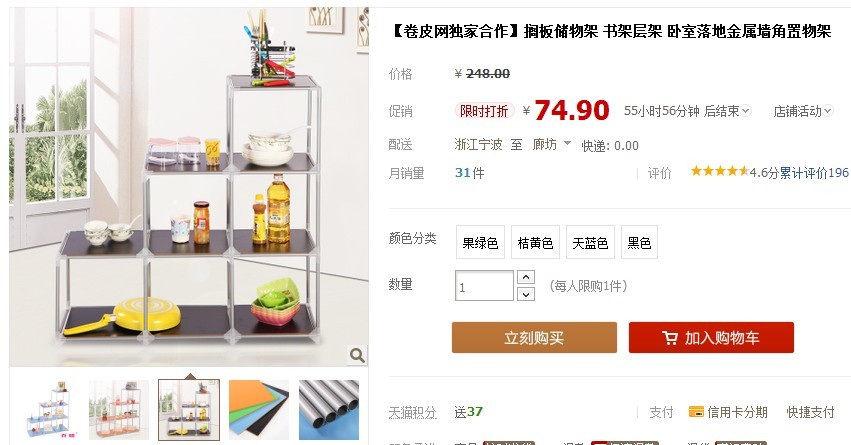Viewport: 851px width, 445px height.
Task: Pick the 黑色 color option
Action: coord(639,243)
